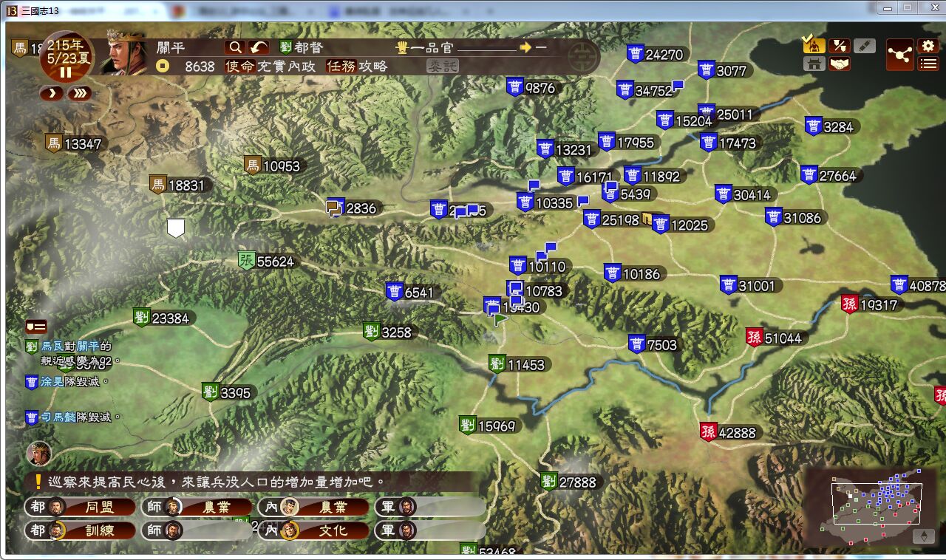Open Guan Ping's portrait in the top bar
The image size is (946, 560).
coord(123,52)
